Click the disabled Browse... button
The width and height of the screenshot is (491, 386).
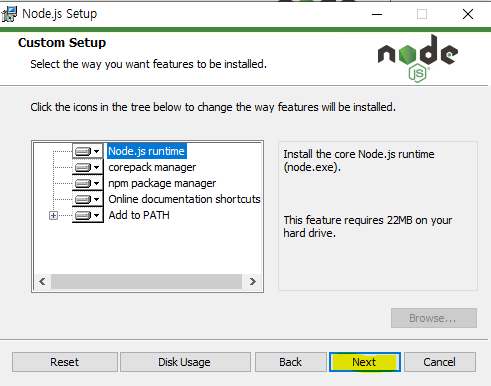(434, 318)
